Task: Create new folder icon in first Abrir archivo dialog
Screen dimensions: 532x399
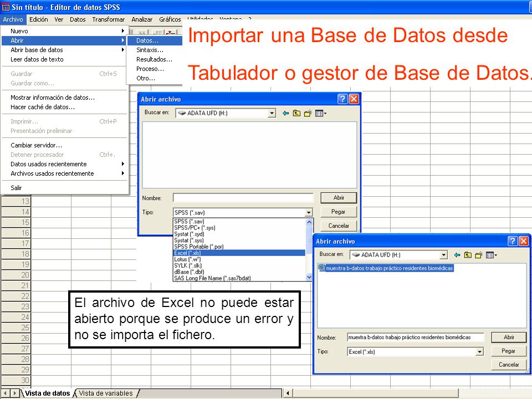Action: (x=308, y=113)
